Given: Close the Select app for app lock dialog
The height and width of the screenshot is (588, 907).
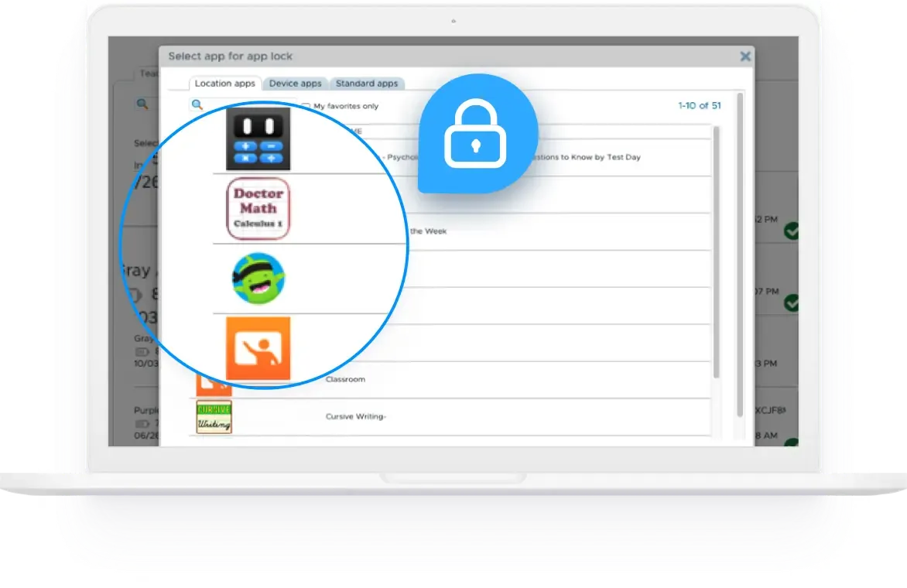Looking at the screenshot, I should (x=745, y=56).
